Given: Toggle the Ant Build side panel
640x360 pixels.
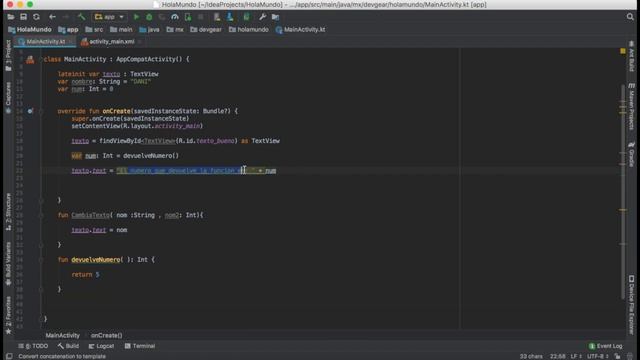Looking at the screenshot, I should pos(631,56).
